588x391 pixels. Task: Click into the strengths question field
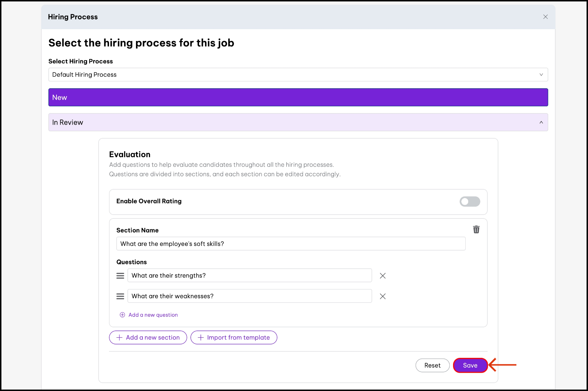(249, 275)
